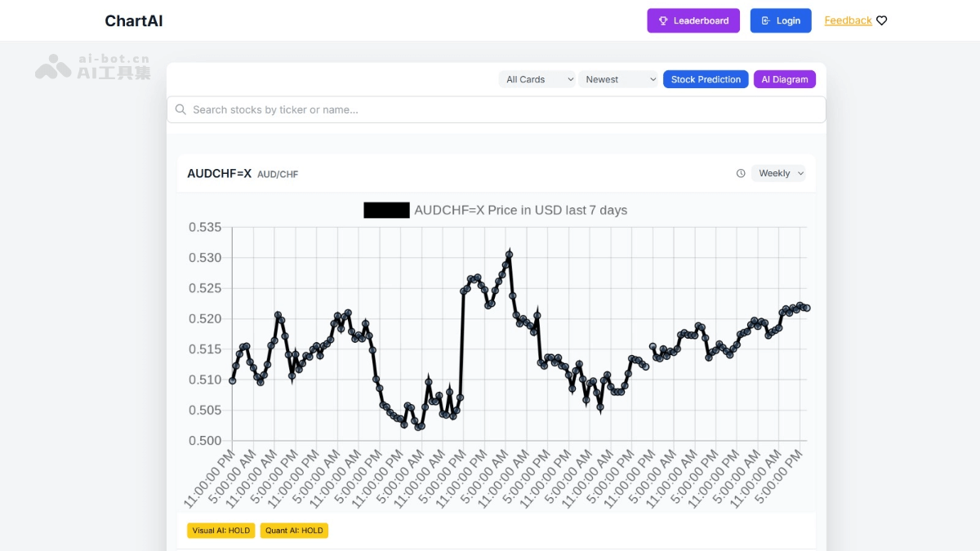Open the All Cards dropdown
The height and width of the screenshot is (551, 980).
click(x=537, y=79)
